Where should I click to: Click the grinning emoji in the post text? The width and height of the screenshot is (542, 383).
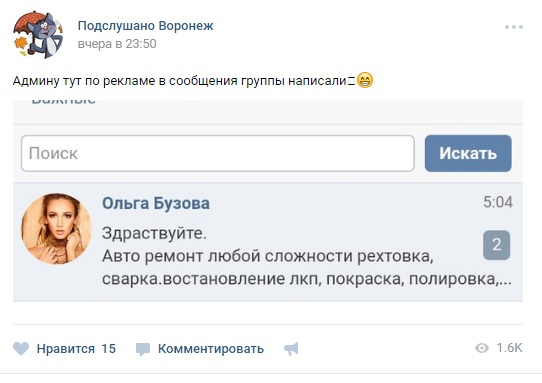[x=365, y=80]
